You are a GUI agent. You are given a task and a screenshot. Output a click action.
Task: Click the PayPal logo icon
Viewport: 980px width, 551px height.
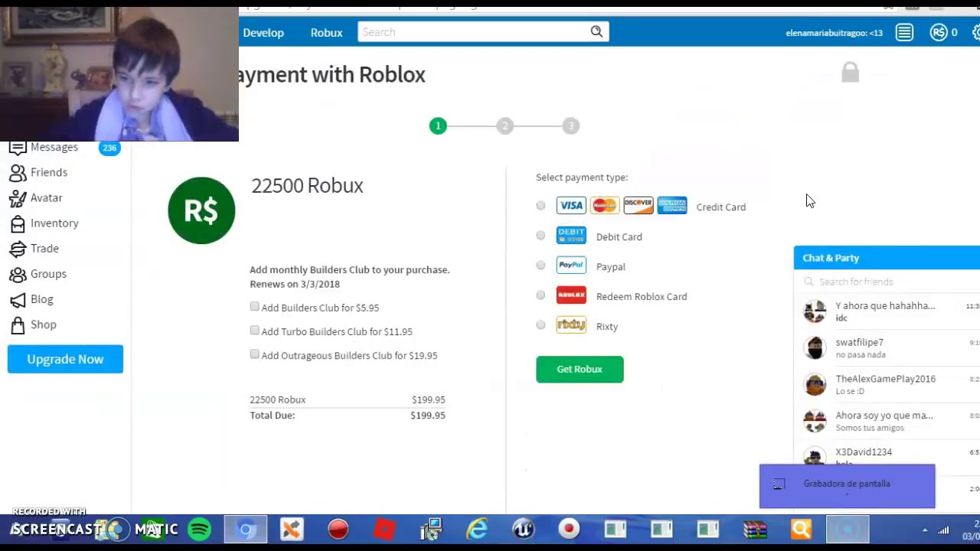click(x=571, y=266)
